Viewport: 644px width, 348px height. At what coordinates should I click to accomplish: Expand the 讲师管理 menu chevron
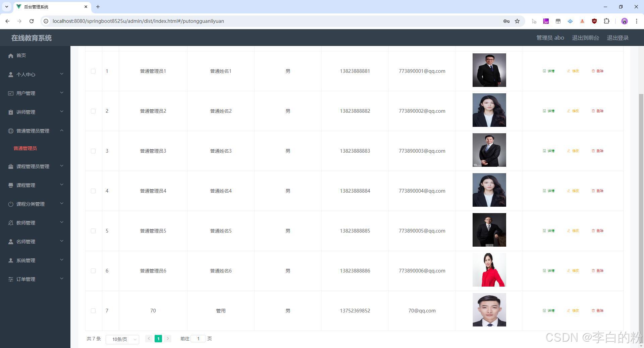[62, 112]
